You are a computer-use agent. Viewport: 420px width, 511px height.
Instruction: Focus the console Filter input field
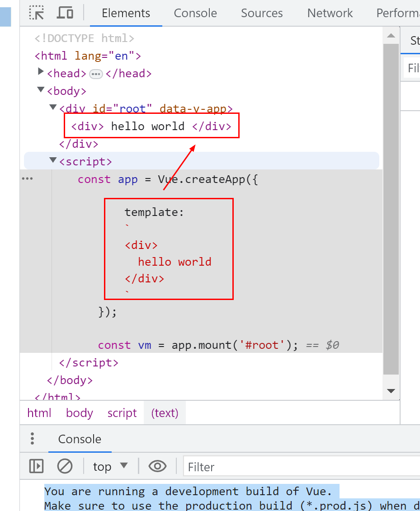tap(302, 466)
